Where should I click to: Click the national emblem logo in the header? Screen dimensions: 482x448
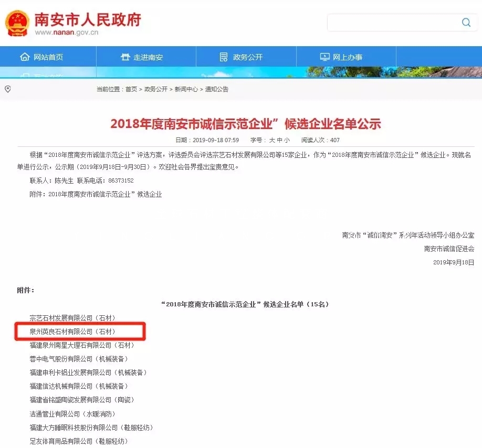coord(17,23)
